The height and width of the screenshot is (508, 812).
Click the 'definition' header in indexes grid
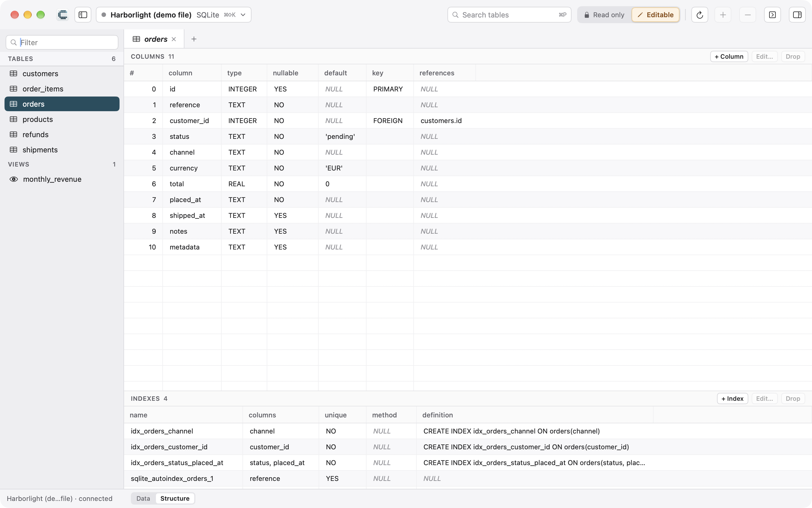click(535, 415)
